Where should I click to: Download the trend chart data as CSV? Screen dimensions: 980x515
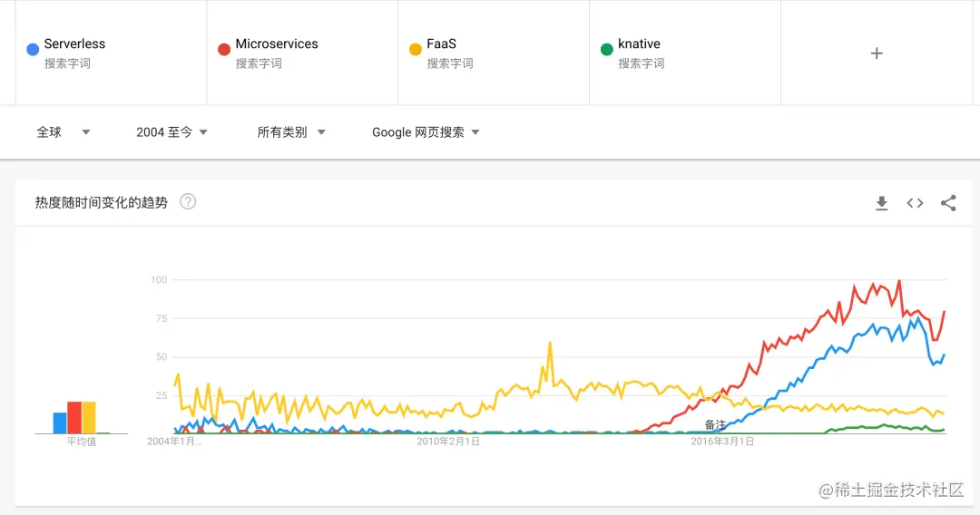(x=881, y=203)
